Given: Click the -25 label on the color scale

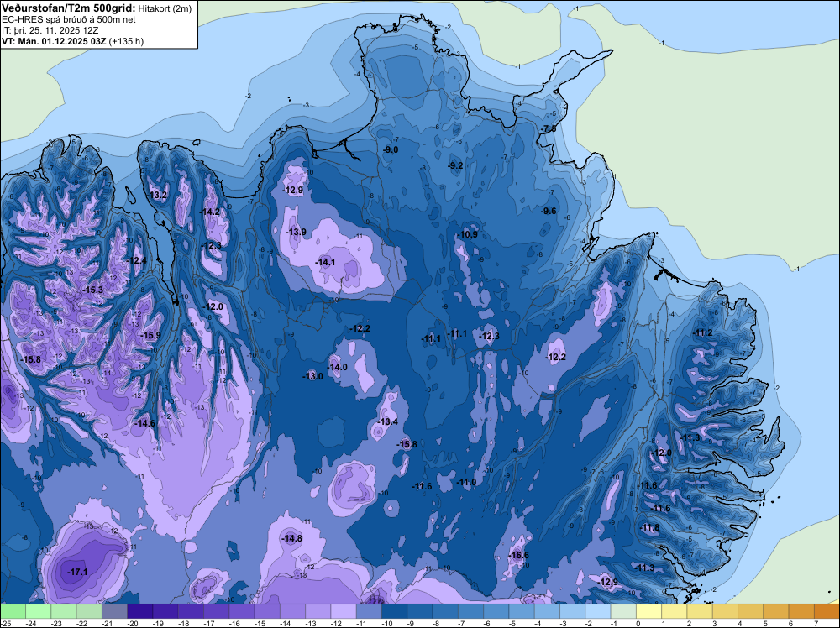Looking at the screenshot, I should pyautogui.click(x=5, y=623).
